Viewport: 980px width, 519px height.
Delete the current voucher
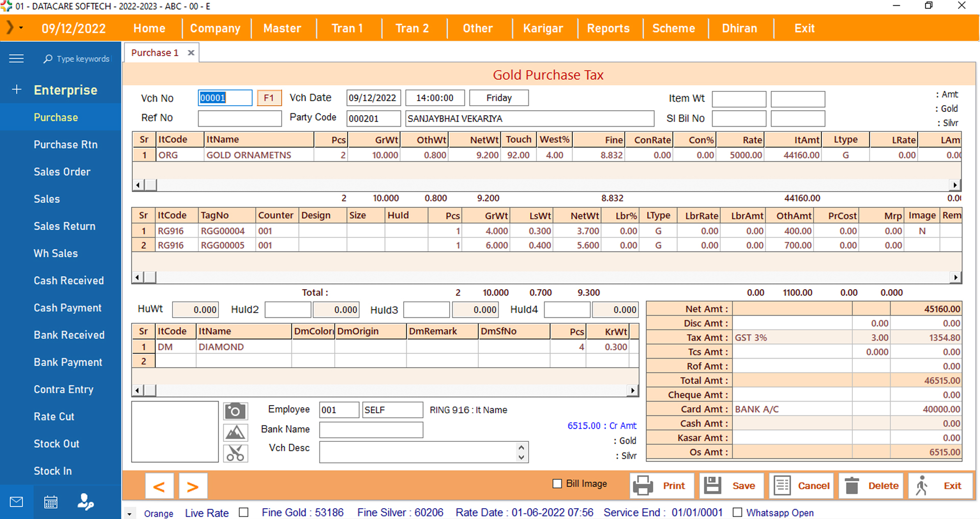[871, 486]
